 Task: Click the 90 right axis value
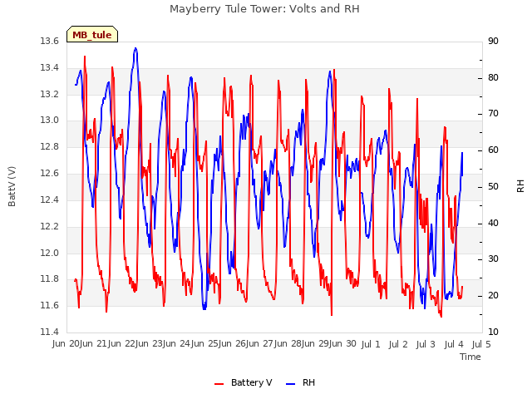[493, 42]
